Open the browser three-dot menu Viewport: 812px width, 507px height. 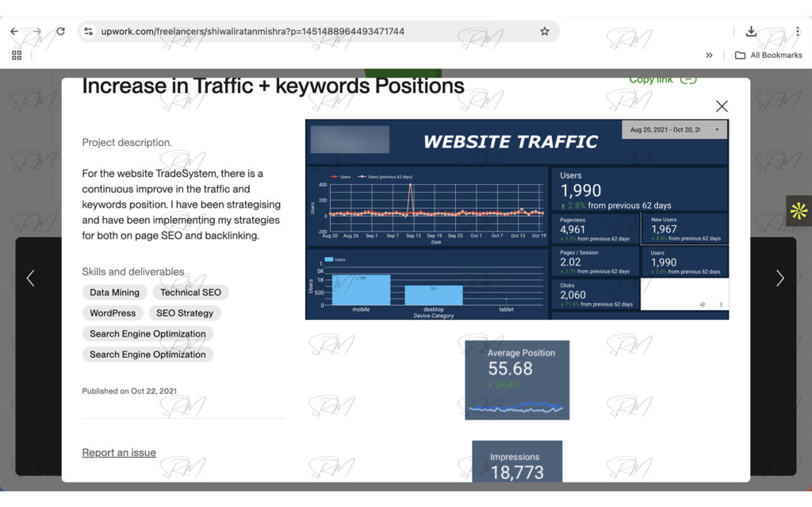pyautogui.click(x=798, y=31)
